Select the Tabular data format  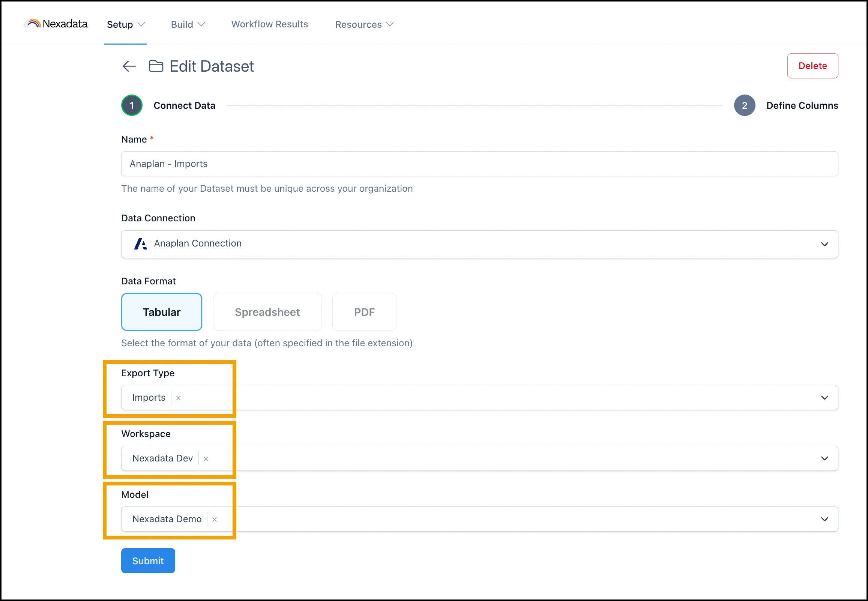tap(161, 312)
